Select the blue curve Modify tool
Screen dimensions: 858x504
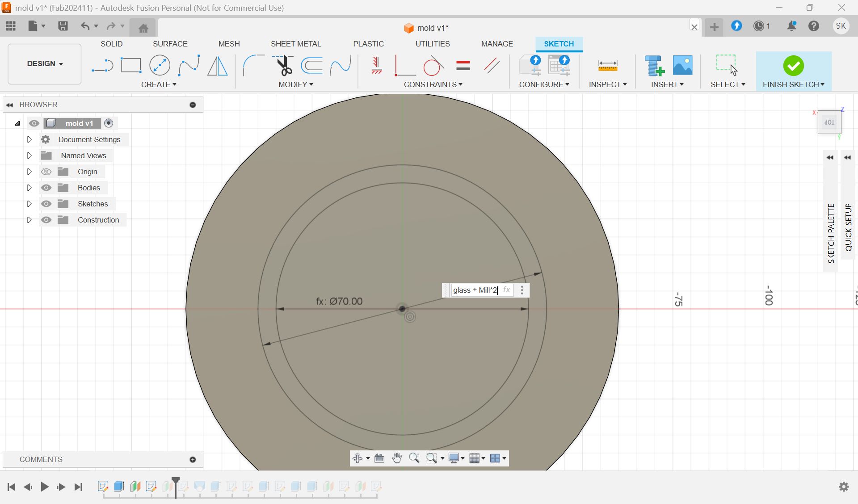(341, 66)
